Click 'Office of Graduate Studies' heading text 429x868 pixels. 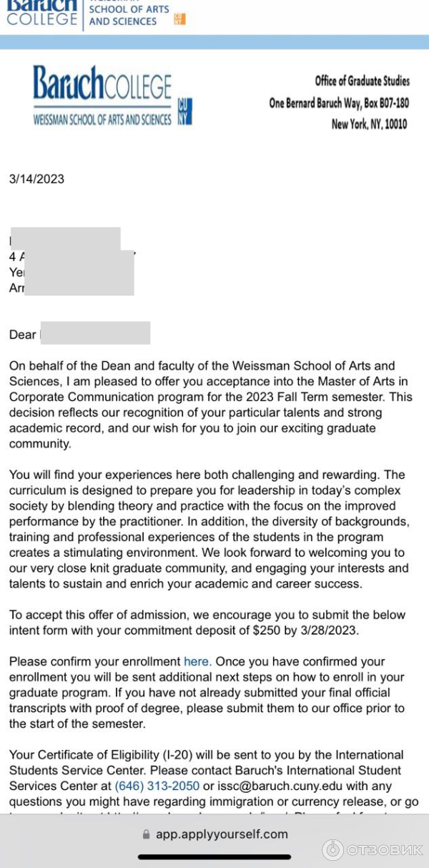coord(363,81)
